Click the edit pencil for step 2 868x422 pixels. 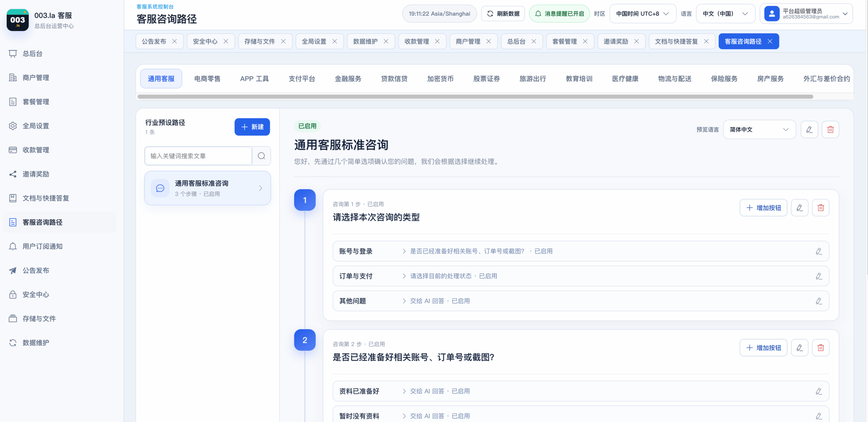800,347
